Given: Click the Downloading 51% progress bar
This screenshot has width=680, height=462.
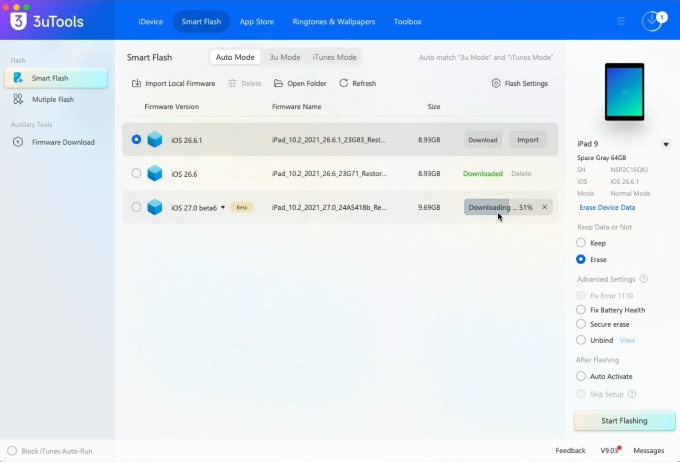Looking at the screenshot, I should pyautogui.click(x=508, y=207).
